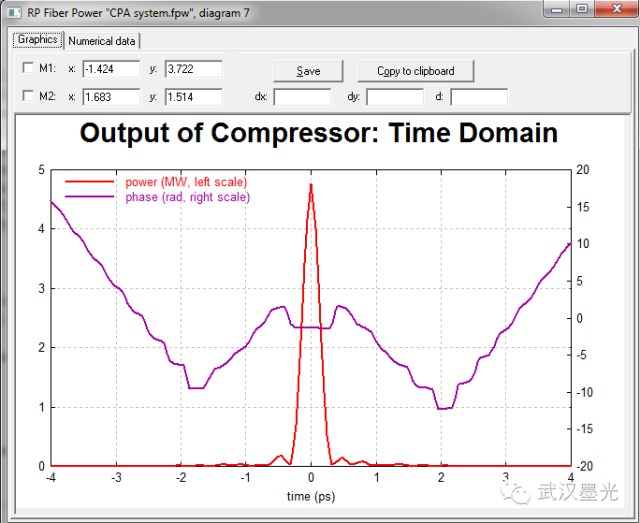Select the M1 y field showing 3.722
This screenshot has height=523, width=640.
click(x=192, y=69)
